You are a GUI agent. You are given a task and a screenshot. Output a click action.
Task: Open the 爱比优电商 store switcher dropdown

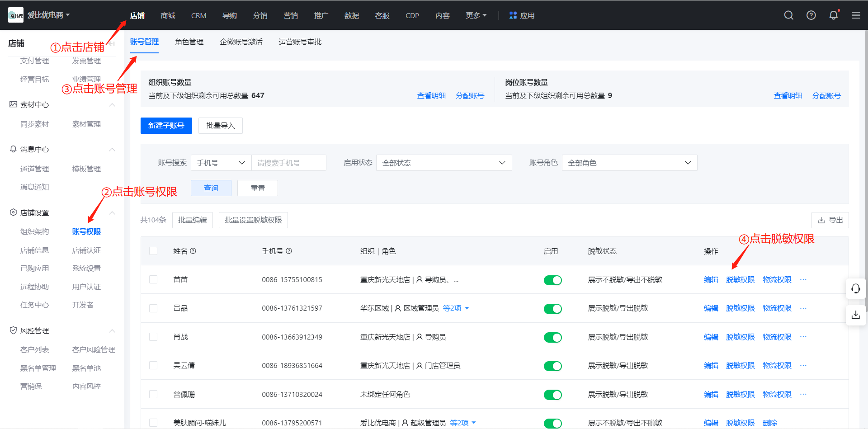[49, 15]
